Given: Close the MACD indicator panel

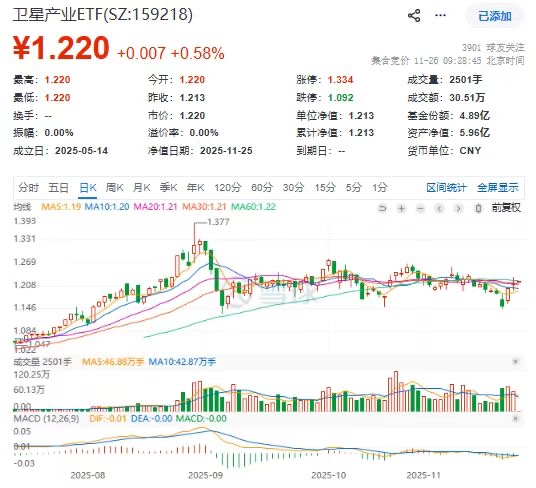Looking at the screenshot, I should pyautogui.click(x=515, y=419).
